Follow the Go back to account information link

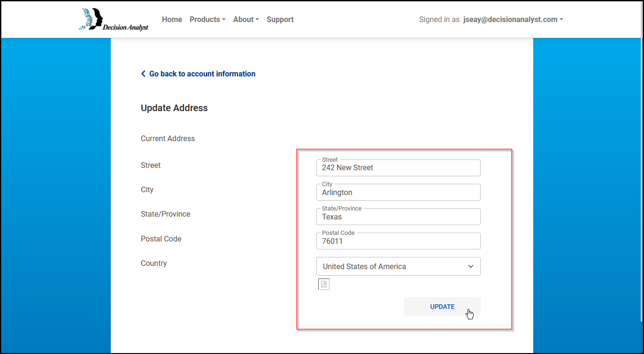click(x=202, y=74)
